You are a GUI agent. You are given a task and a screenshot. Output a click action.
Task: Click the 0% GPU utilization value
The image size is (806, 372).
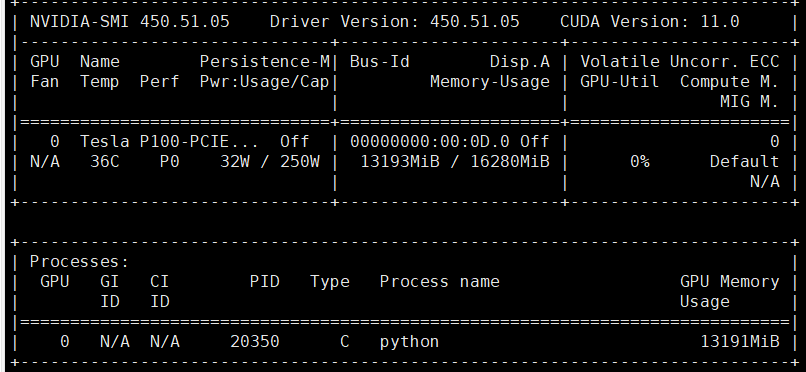(x=639, y=162)
